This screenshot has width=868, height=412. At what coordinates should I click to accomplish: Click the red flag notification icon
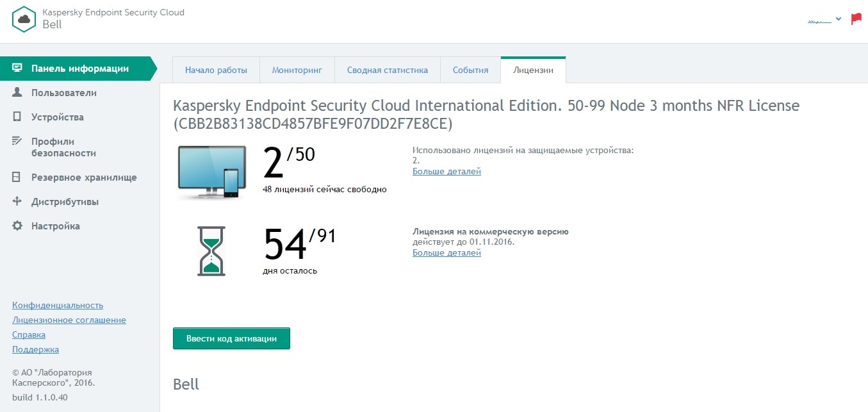pos(856,19)
